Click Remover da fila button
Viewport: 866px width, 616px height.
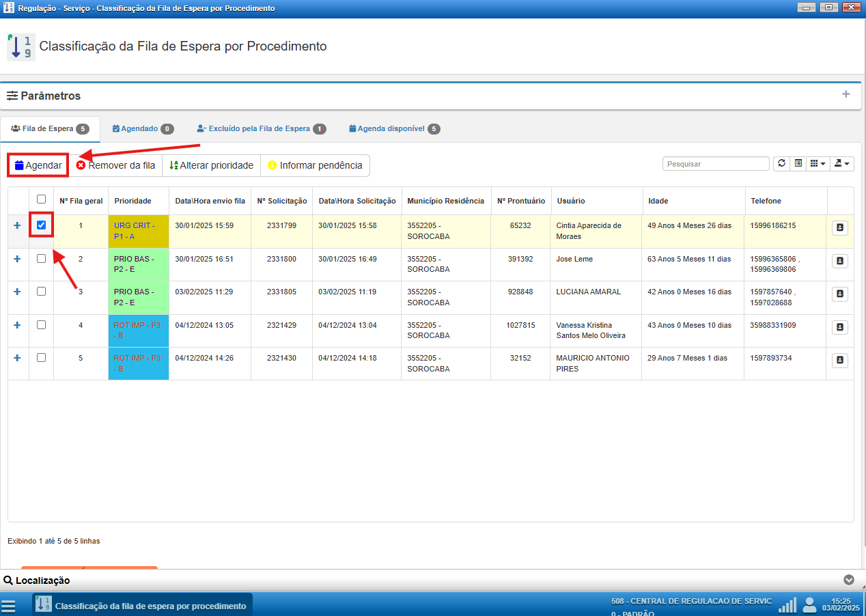pos(115,165)
